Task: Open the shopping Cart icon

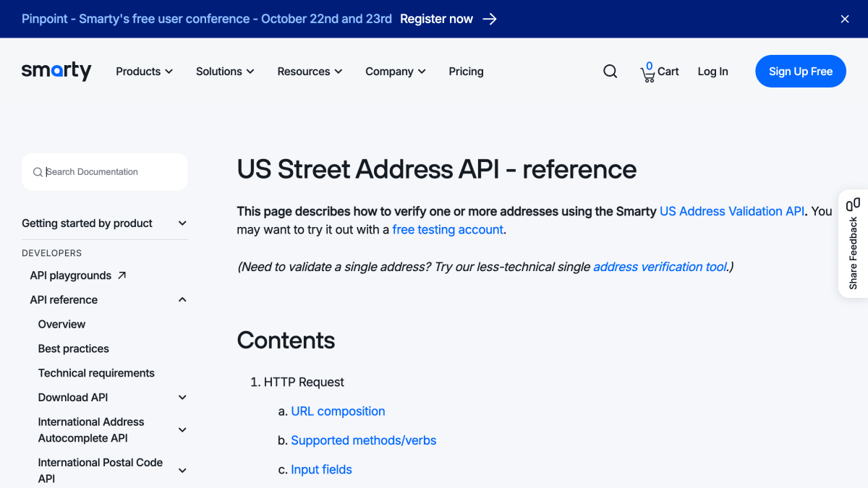Action: pyautogui.click(x=647, y=72)
